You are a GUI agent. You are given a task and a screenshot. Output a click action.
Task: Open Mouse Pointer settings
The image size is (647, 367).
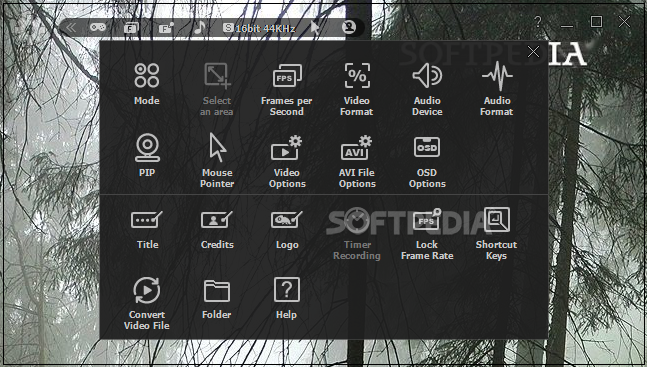coord(217,161)
